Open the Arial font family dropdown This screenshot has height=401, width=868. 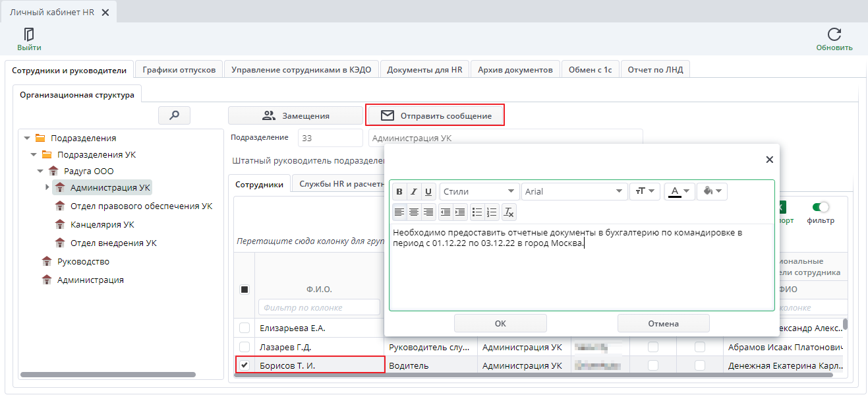click(575, 192)
